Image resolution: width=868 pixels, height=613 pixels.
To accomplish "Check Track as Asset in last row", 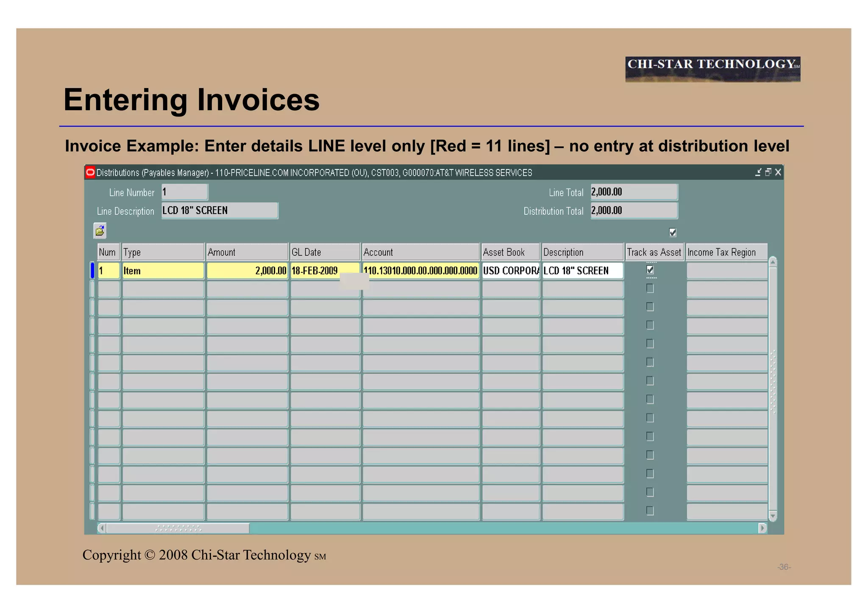I will (x=650, y=511).
